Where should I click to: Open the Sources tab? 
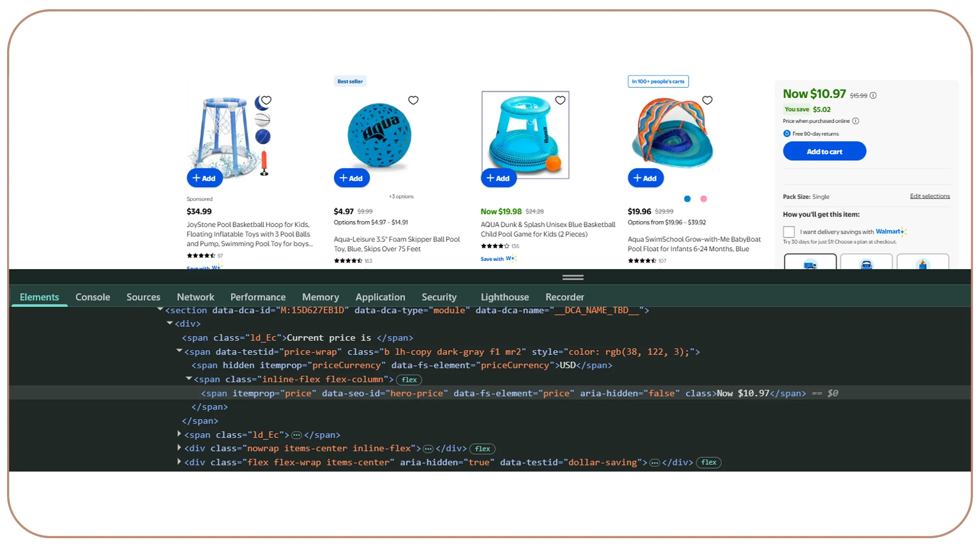(143, 297)
